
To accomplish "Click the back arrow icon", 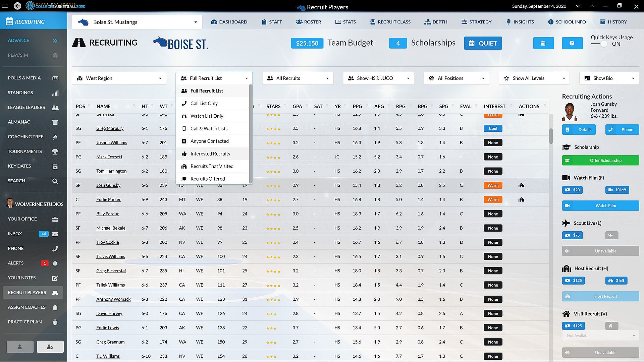I will (x=17, y=6).
